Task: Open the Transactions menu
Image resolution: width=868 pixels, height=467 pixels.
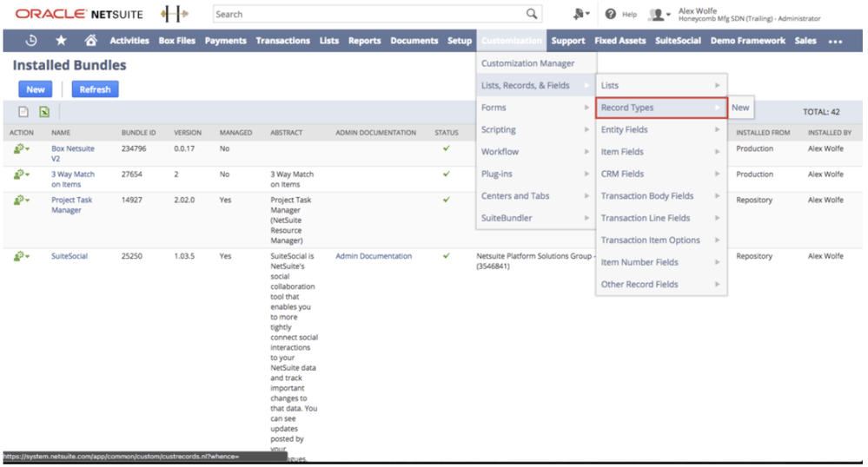Action: tap(283, 41)
